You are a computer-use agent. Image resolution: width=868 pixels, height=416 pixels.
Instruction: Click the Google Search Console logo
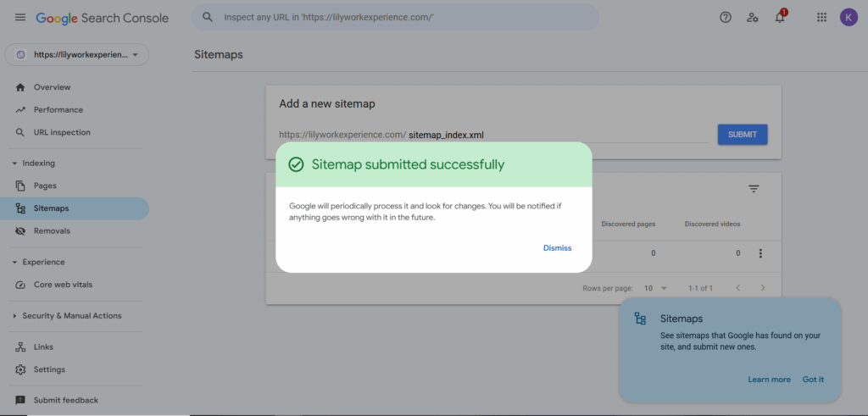[x=103, y=18]
